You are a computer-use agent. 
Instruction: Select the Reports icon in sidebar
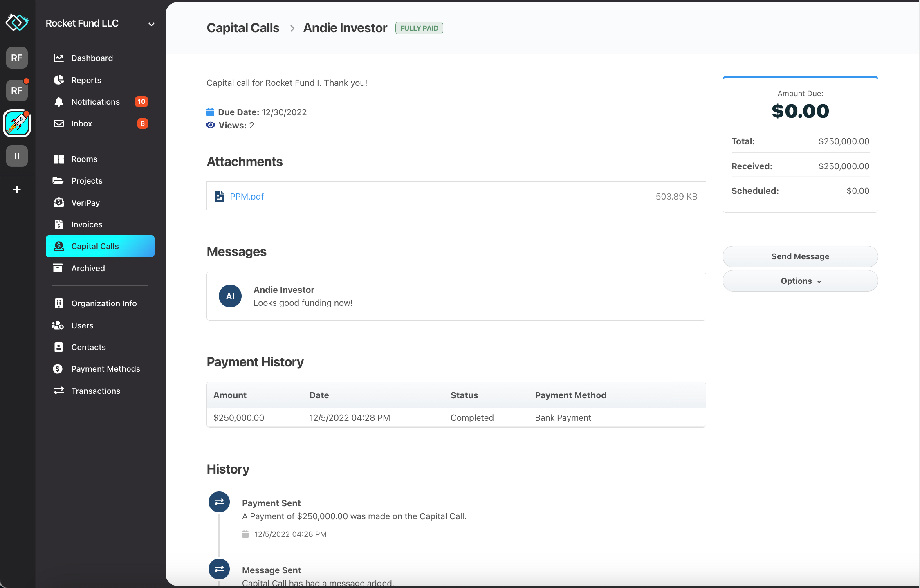(x=58, y=80)
